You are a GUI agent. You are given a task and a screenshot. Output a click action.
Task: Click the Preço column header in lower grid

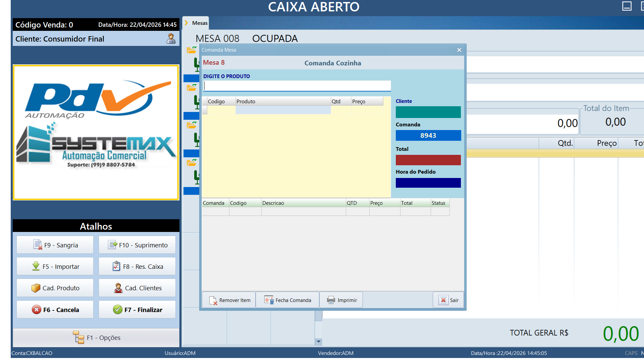(x=385, y=203)
